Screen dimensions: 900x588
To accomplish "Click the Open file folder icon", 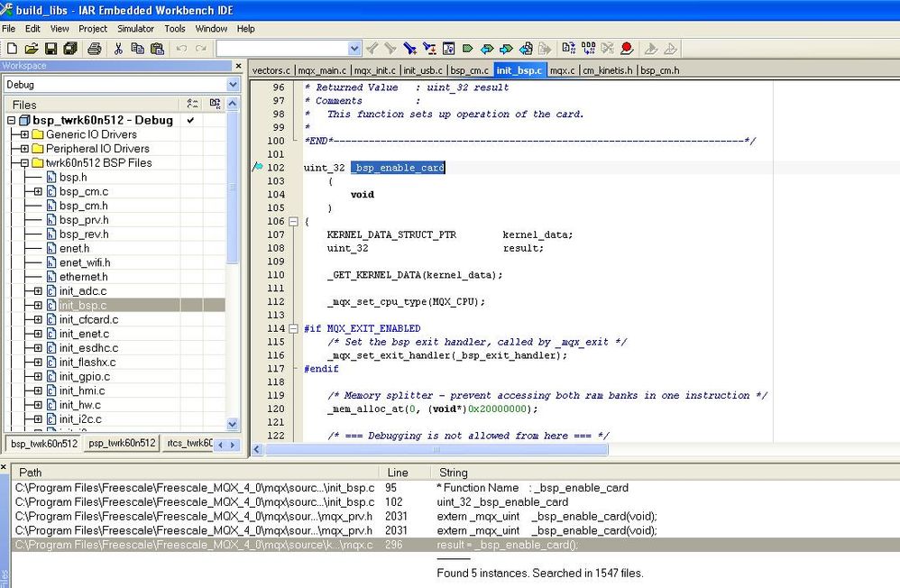I will [x=32, y=49].
